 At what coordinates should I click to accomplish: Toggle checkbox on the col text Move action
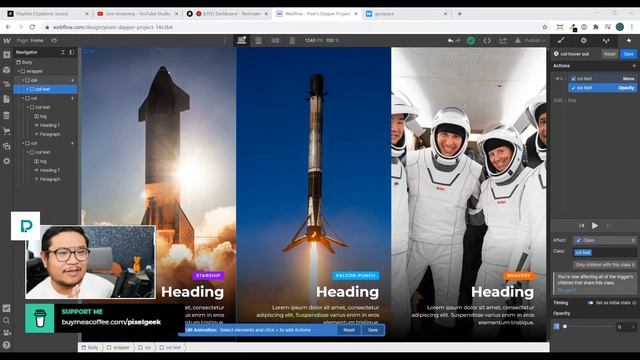click(x=573, y=78)
